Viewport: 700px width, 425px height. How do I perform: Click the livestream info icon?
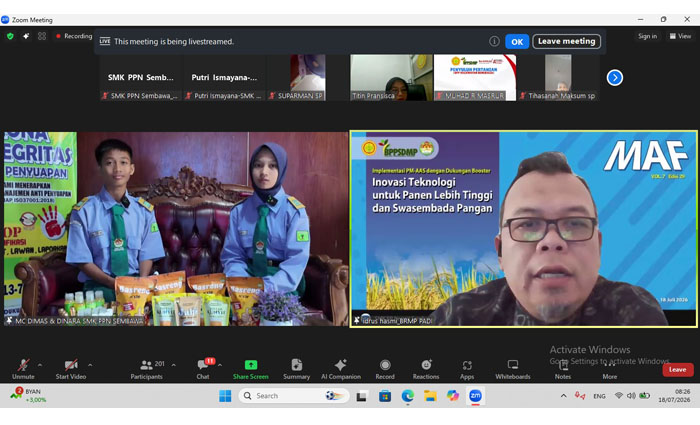pyautogui.click(x=494, y=42)
